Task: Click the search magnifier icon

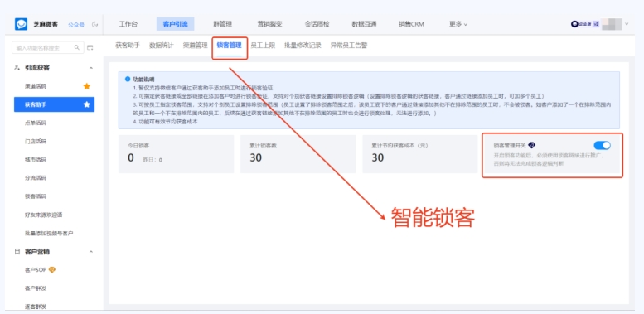Action: click(77, 47)
